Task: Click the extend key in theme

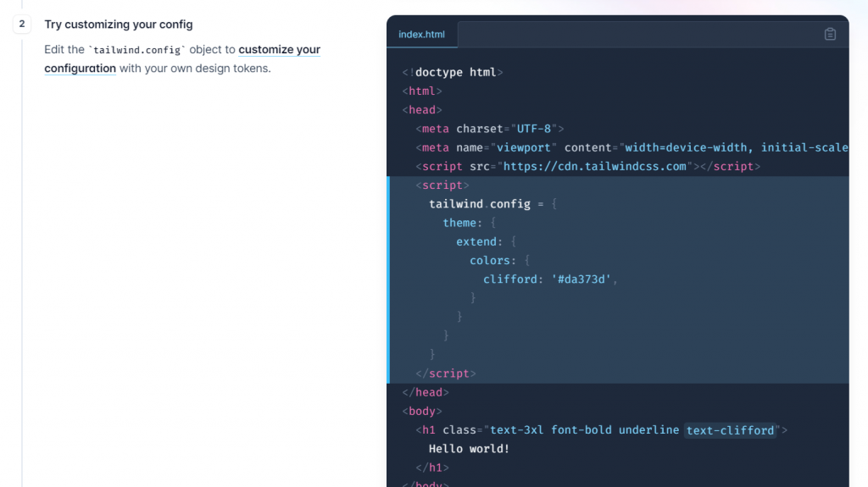Action: [x=476, y=242]
